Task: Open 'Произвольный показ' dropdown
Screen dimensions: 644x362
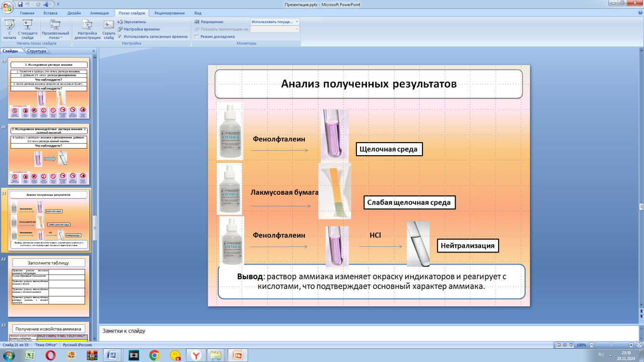Action: coord(55,29)
